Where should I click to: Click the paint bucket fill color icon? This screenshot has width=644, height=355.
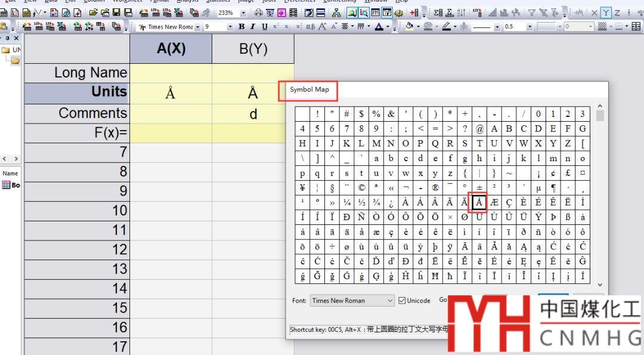409,26
